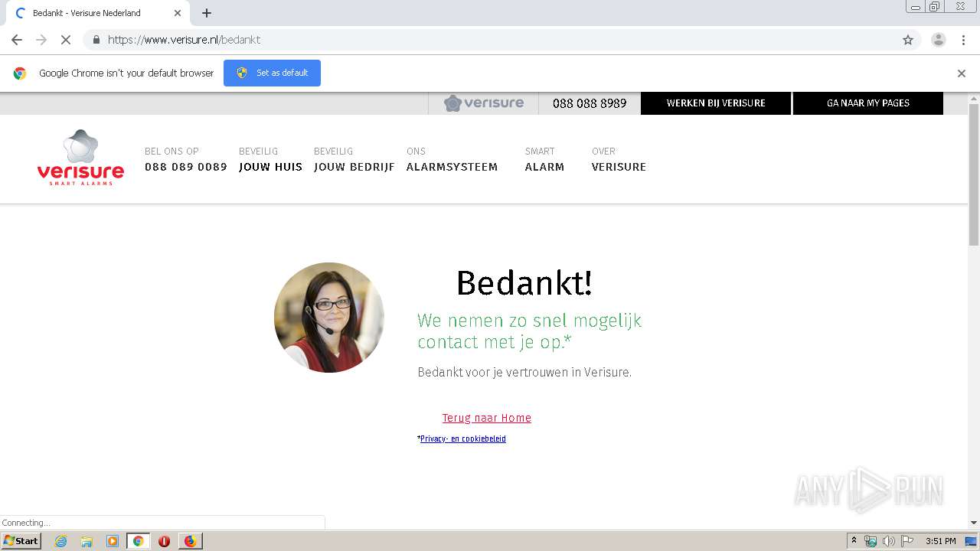This screenshot has height=551, width=980.
Task: Click the customer service agent photo
Action: click(329, 318)
